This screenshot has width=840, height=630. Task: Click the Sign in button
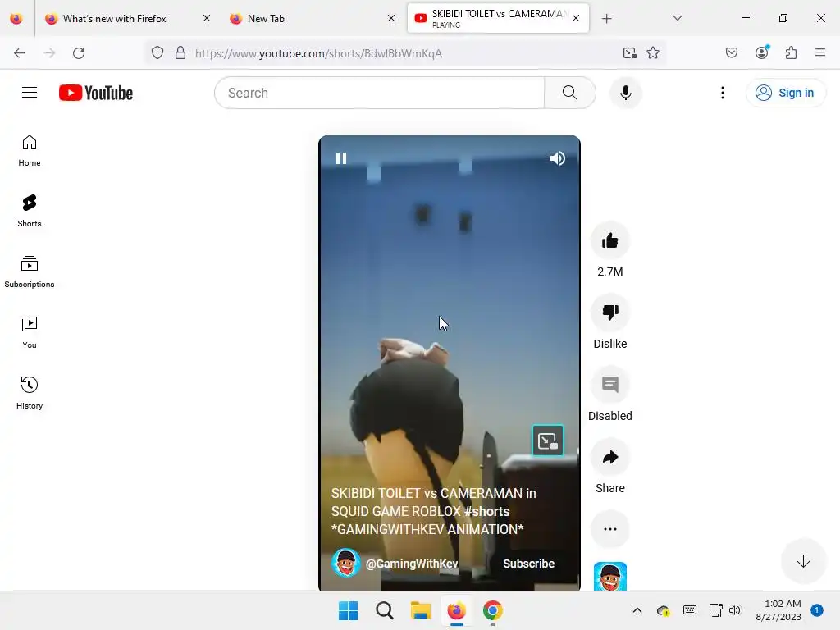[785, 93]
